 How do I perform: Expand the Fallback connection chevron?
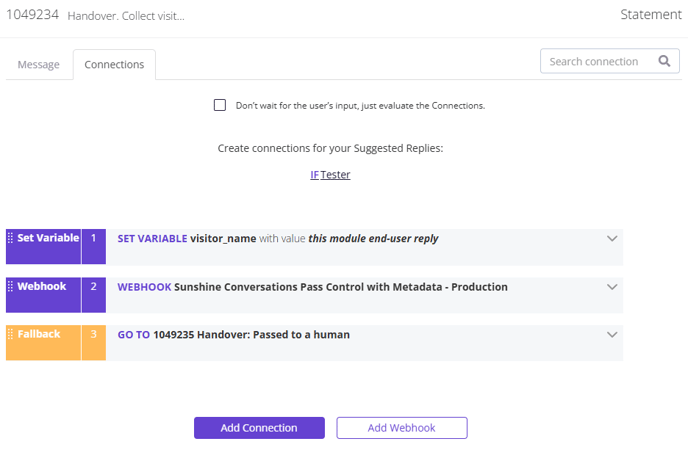click(x=612, y=335)
